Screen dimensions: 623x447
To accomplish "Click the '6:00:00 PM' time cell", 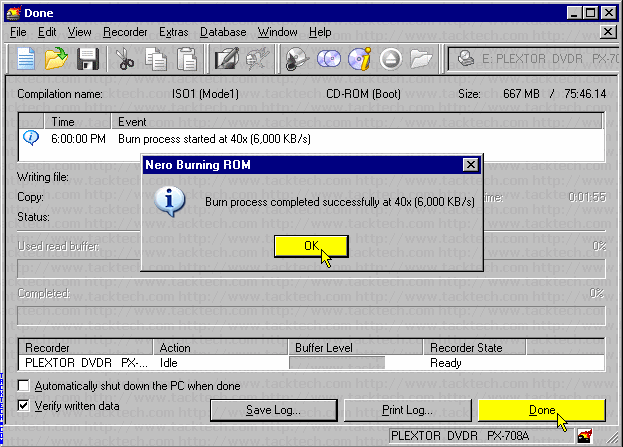I will tap(78, 139).
